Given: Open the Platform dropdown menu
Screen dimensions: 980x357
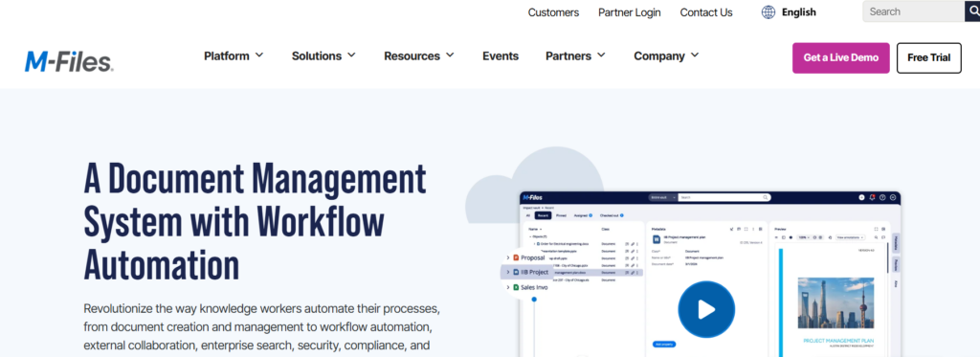Looking at the screenshot, I should tap(234, 56).
